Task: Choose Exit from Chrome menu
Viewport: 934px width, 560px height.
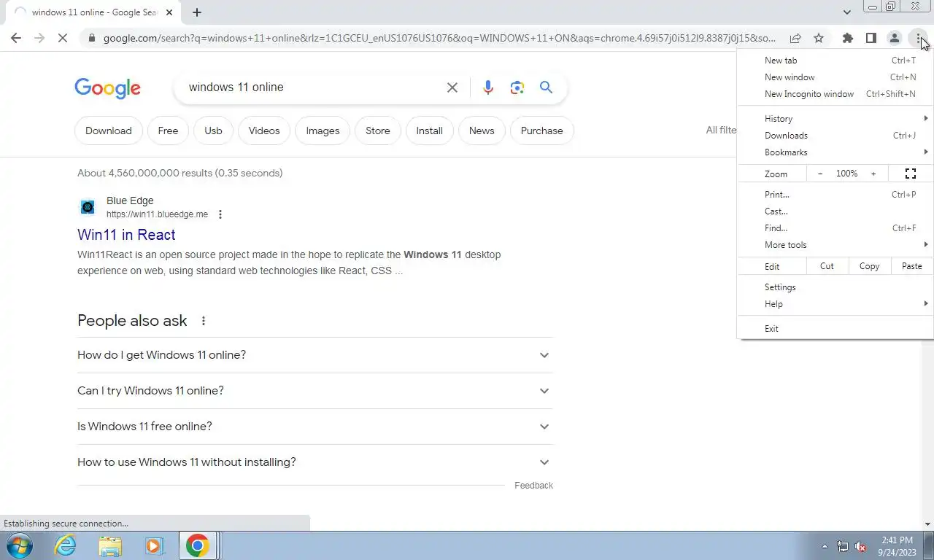Action: 835,329
